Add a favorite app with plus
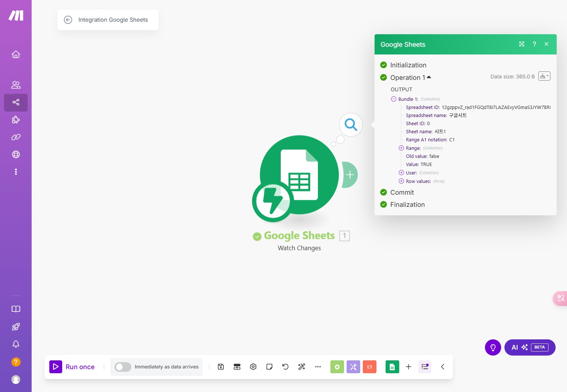This screenshot has width=567, height=392. click(408, 367)
